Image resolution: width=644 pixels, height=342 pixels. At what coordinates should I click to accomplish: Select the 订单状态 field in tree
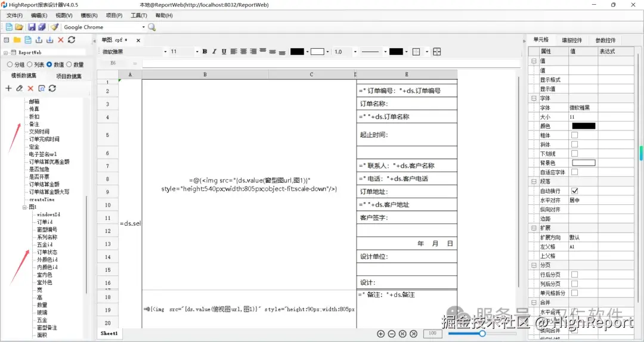pyautogui.click(x=47, y=252)
